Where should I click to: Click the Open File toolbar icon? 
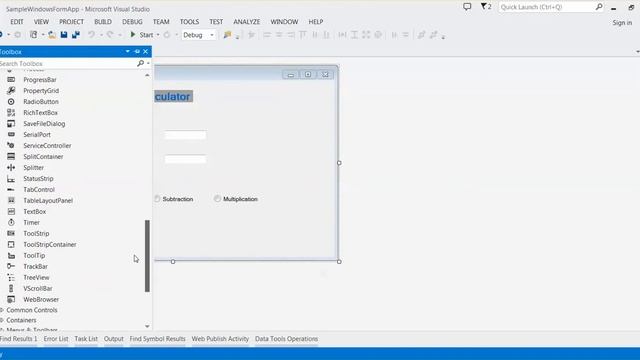tap(52, 35)
